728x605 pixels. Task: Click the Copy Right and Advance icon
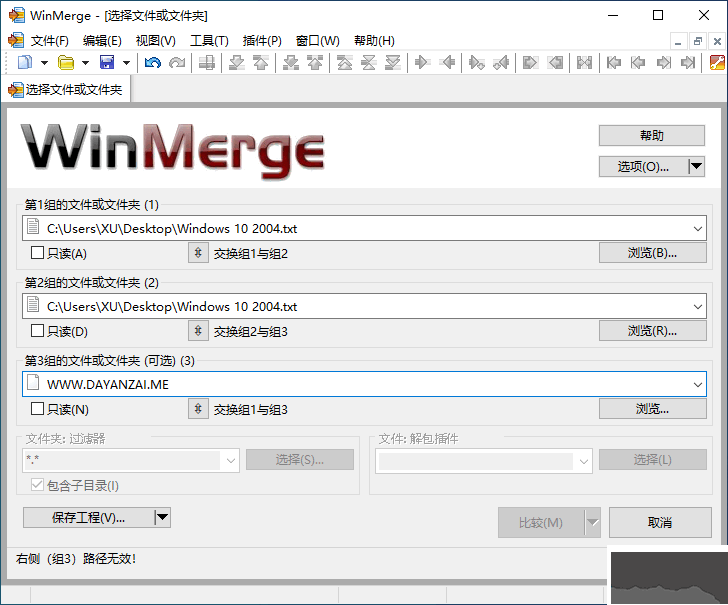coord(477,62)
